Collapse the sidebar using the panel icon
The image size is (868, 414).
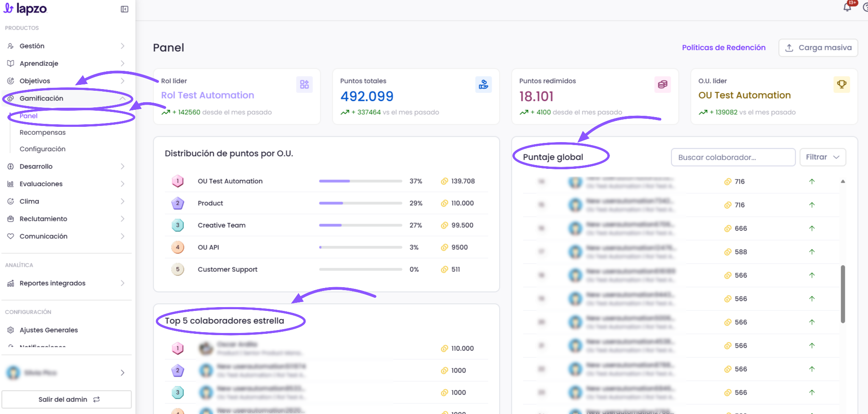(125, 9)
